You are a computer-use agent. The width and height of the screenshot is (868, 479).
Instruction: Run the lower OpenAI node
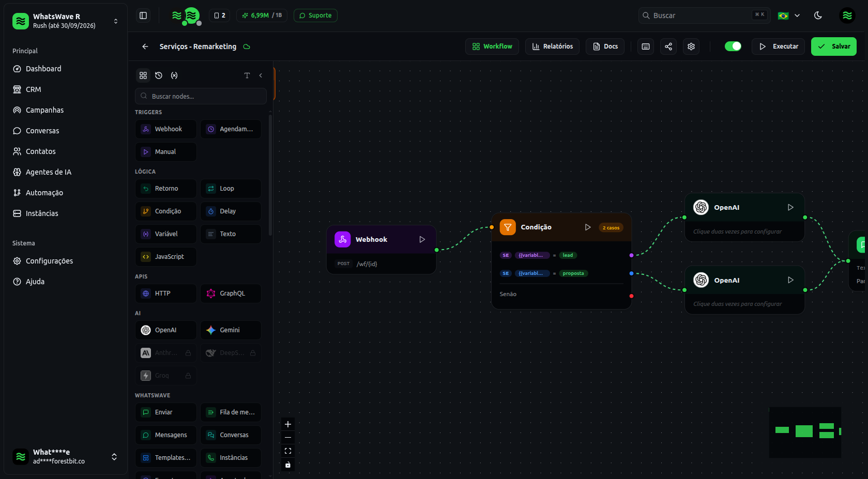790,280
